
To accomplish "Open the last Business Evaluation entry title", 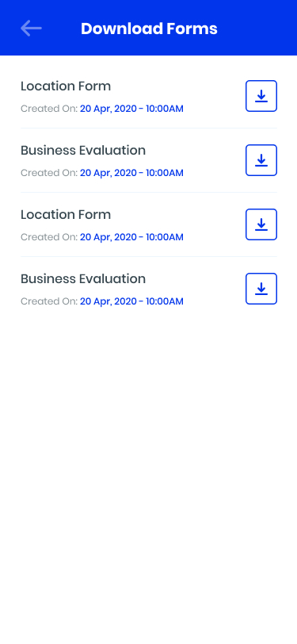I will [x=83, y=279].
